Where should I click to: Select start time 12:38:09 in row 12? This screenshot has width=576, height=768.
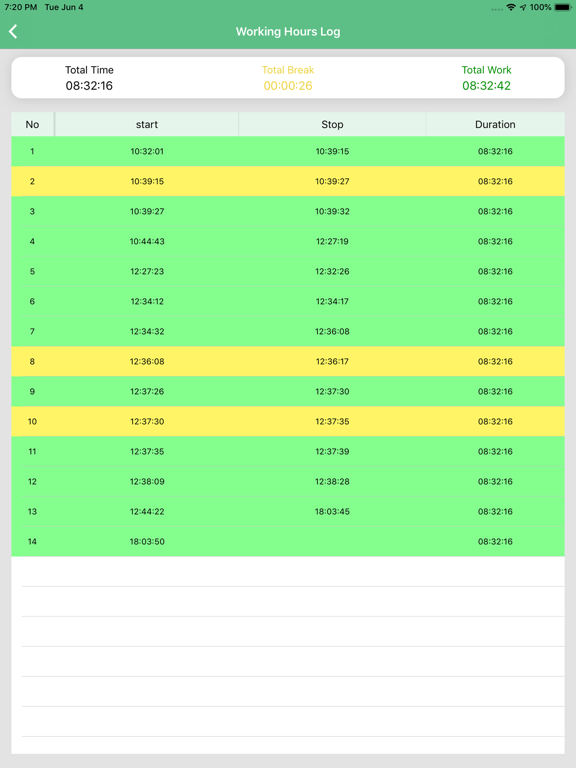click(x=147, y=481)
